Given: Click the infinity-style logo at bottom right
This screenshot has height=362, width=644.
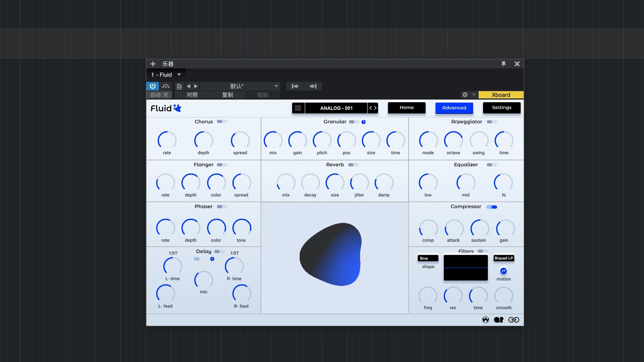Looking at the screenshot, I should coord(514,320).
